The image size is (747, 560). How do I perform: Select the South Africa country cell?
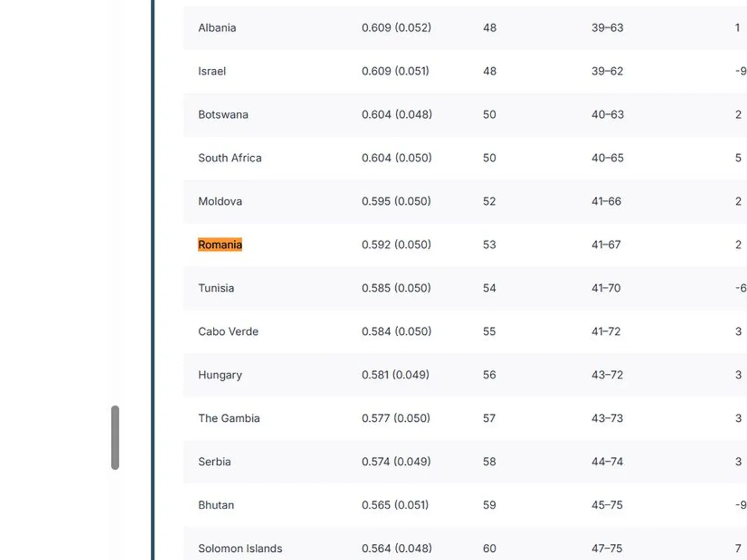(230, 158)
